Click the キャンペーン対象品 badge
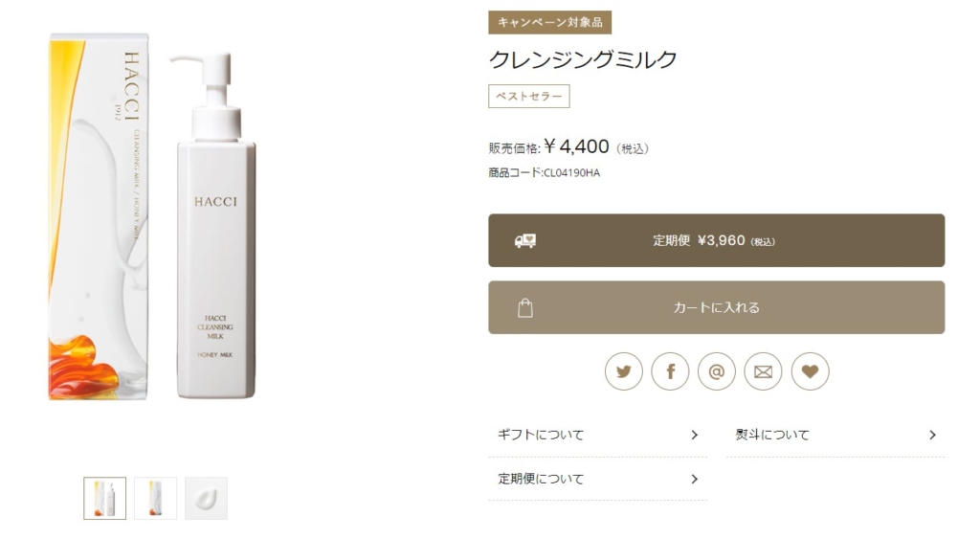This screenshot has height=538, width=980. click(x=550, y=22)
